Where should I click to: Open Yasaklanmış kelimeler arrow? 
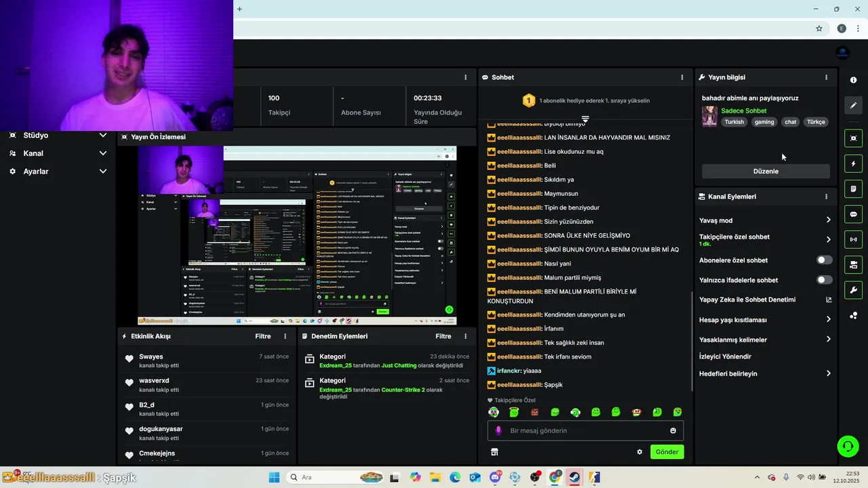pyautogui.click(x=829, y=340)
